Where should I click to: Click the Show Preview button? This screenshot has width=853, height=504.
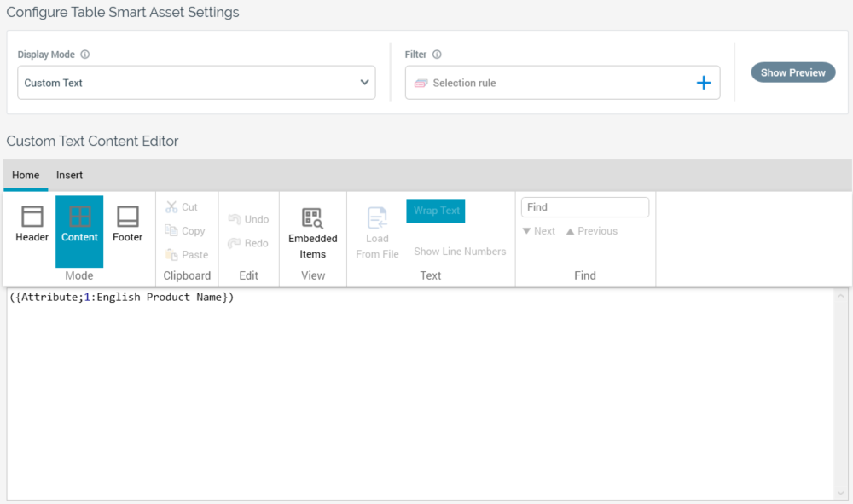[792, 72]
